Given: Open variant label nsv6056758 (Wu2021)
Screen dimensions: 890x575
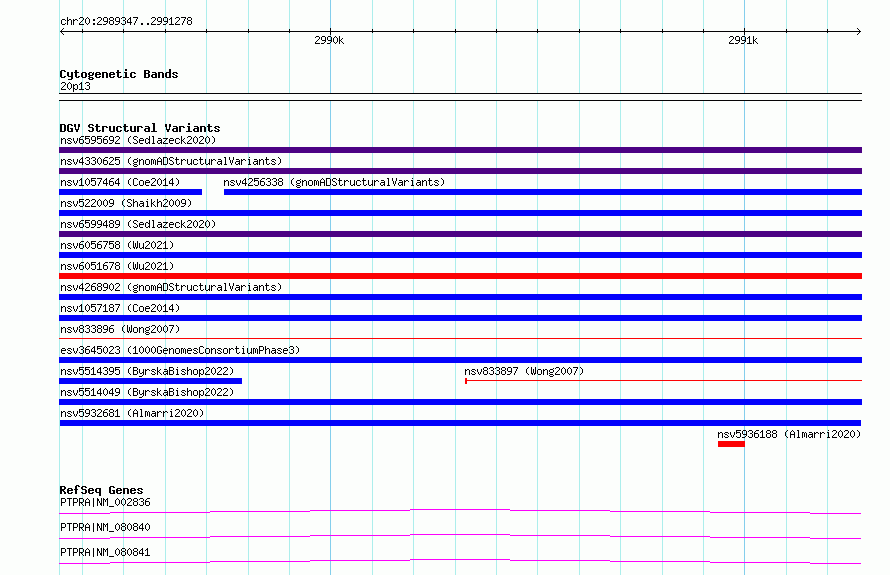Looking at the screenshot, I should click(117, 245).
